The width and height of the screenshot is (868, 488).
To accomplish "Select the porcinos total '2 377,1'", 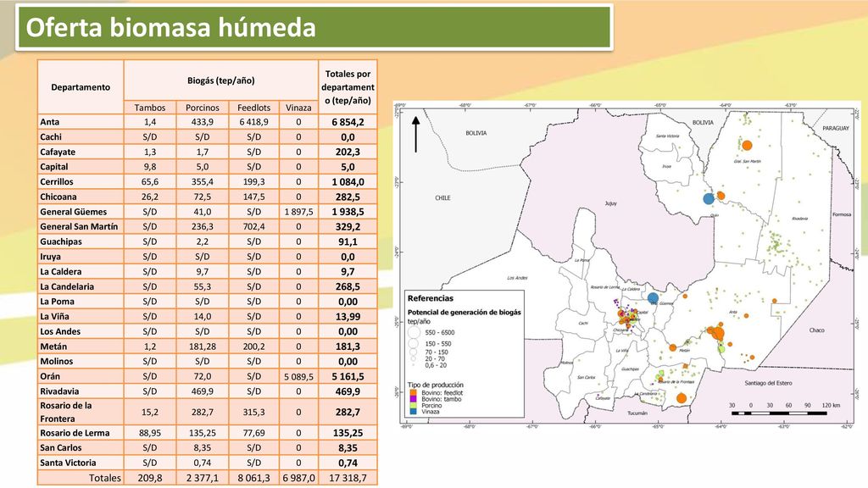I will coord(202,478).
